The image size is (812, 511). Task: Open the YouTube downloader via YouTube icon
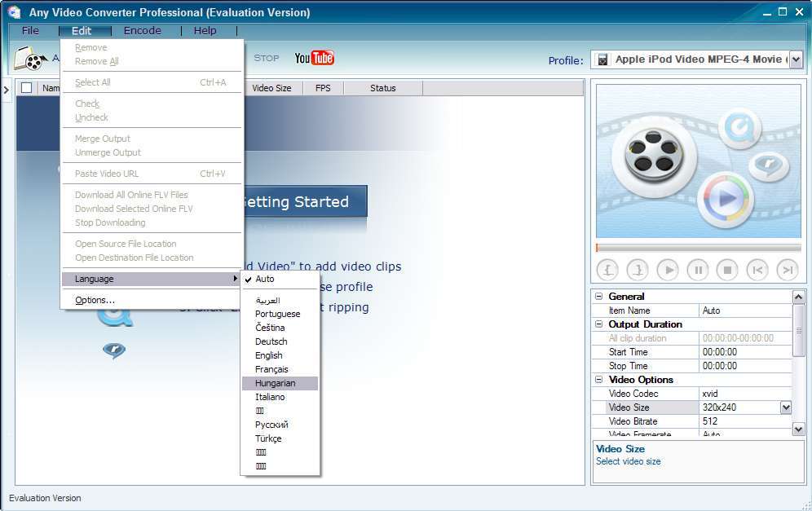click(315, 57)
